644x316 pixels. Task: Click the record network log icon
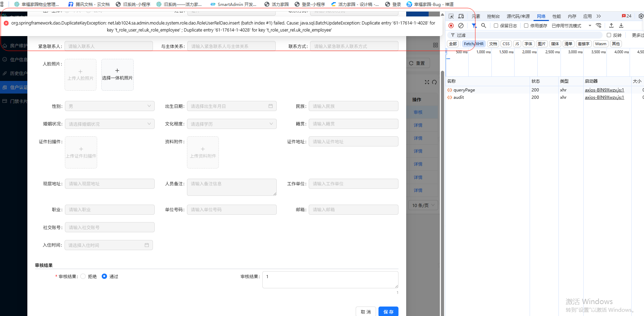tap(451, 26)
